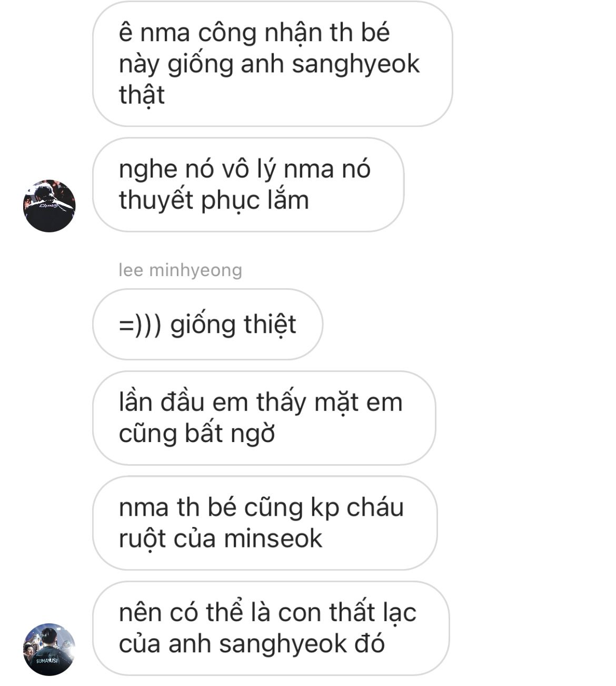Click the word 'minseok' in the message
616x686 pixels.
pyautogui.click(x=273, y=538)
